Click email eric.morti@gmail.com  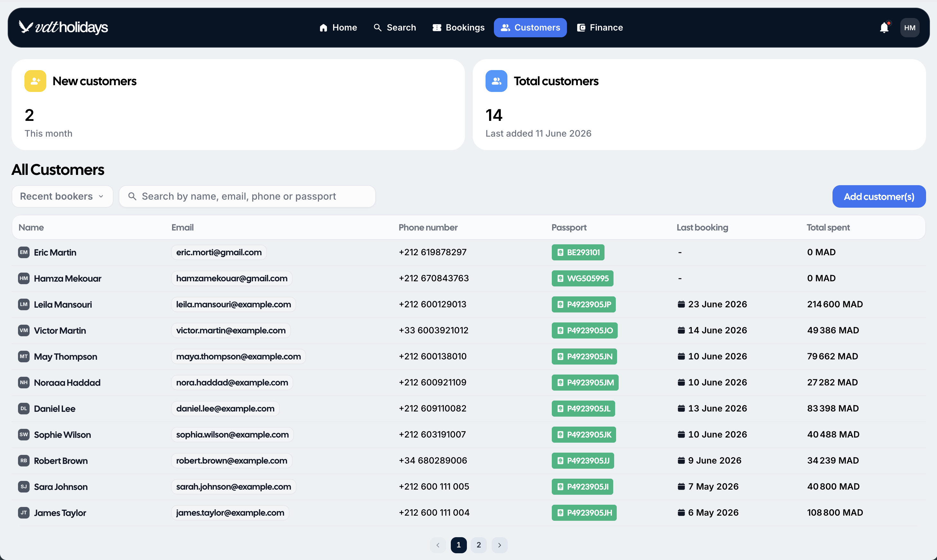[219, 252]
